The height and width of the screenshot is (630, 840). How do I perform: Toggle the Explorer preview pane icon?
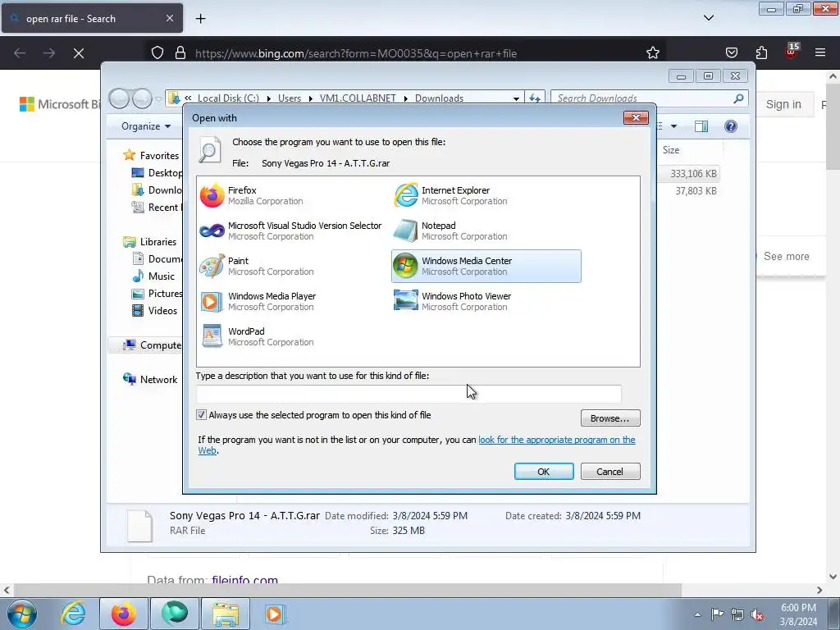(x=701, y=126)
